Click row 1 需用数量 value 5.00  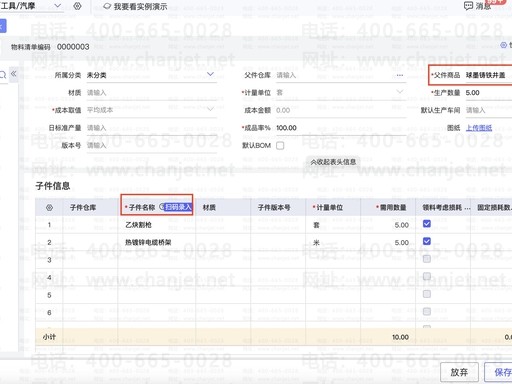[401, 225]
